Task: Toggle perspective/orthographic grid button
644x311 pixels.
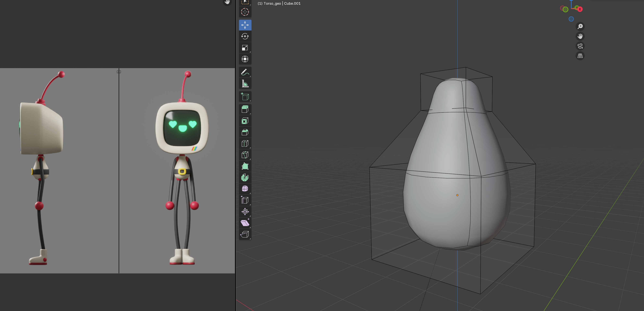Action: (x=580, y=56)
